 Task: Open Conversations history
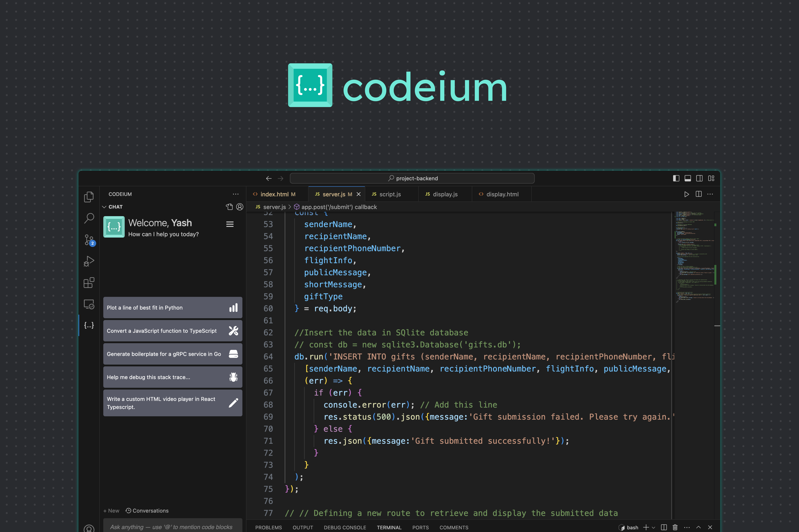point(147,511)
